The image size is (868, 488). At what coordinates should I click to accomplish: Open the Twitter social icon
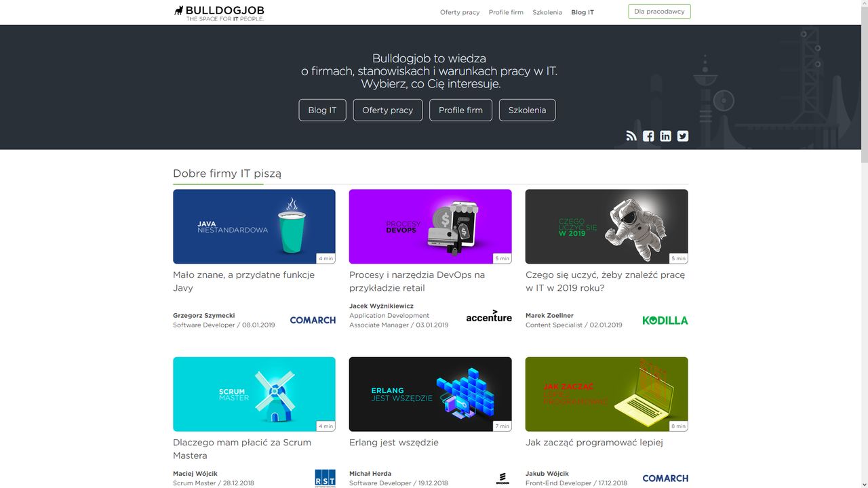tap(683, 136)
